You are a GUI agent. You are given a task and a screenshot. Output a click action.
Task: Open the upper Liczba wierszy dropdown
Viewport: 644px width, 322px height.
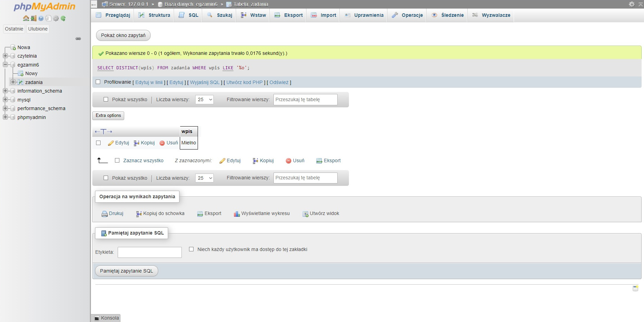[x=204, y=99]
